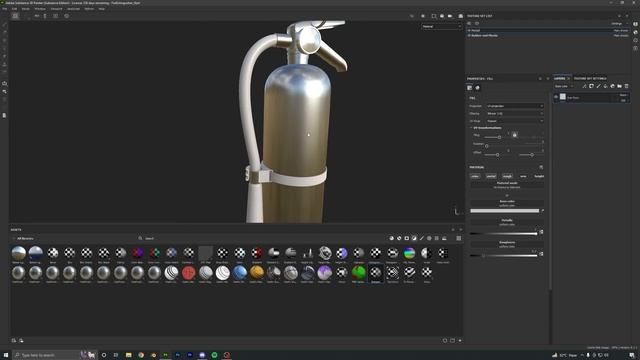Switch to the Layers tab
The width and height of the screenshot is (640, 360).
pos(560,78)
